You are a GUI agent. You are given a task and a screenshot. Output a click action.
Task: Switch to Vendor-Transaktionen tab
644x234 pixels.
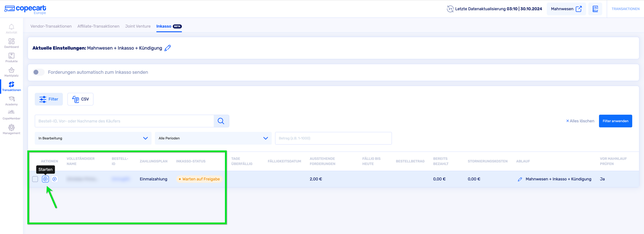(x=51, y=26)
